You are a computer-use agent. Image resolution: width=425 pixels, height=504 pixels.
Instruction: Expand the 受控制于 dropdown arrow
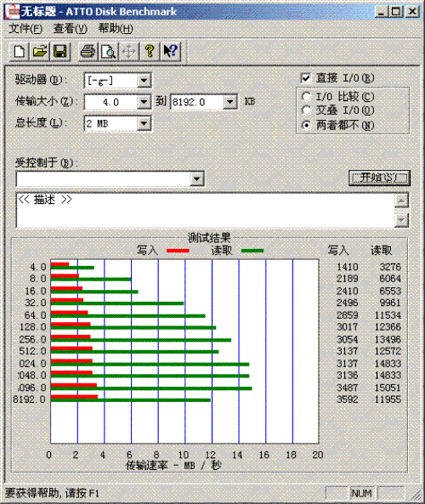coord(196,178)
